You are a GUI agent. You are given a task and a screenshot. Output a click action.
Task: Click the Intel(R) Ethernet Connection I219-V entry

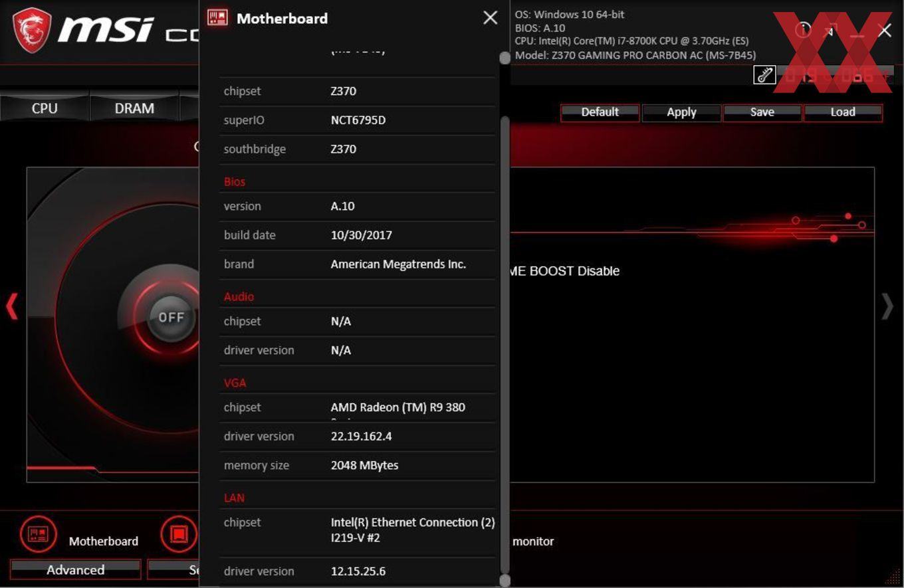point(413,530)
